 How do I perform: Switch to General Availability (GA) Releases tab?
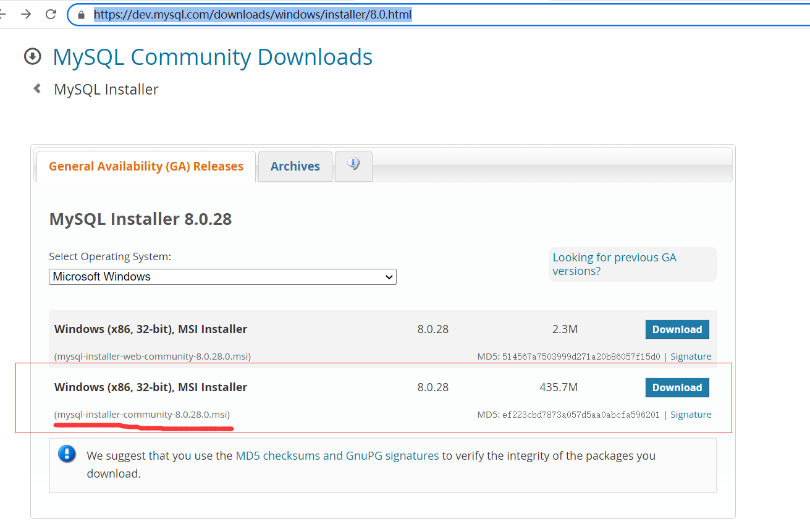pyautogui.click(x=146, y=166)
